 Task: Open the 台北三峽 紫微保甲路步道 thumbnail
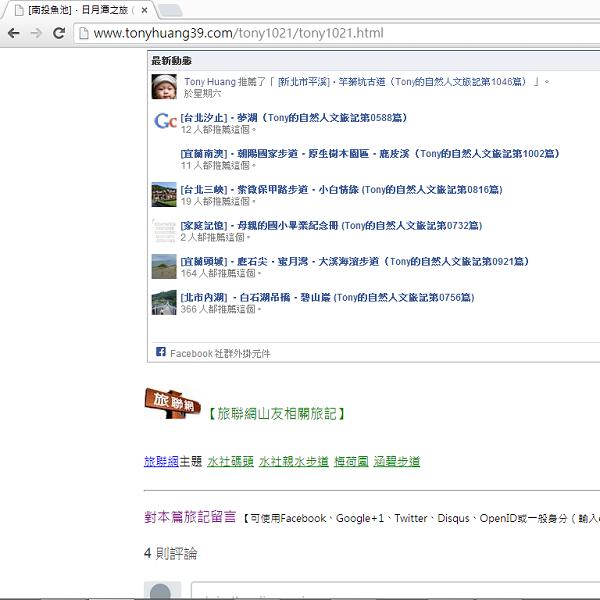coord(165,195)
